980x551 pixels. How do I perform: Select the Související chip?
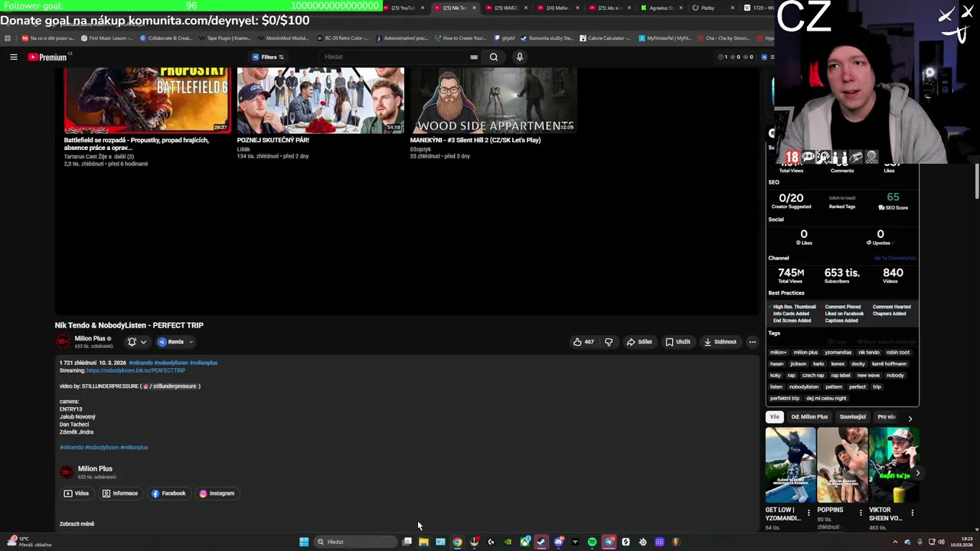click(x=852, y=417)
